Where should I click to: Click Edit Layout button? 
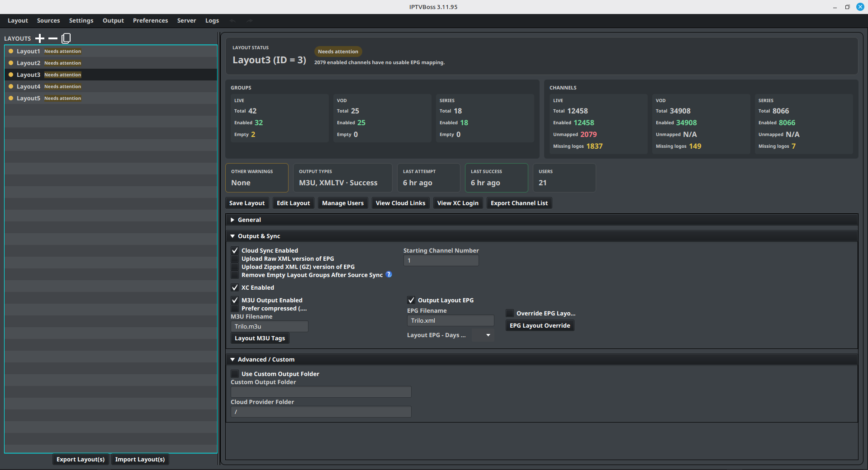coord(293,203)
